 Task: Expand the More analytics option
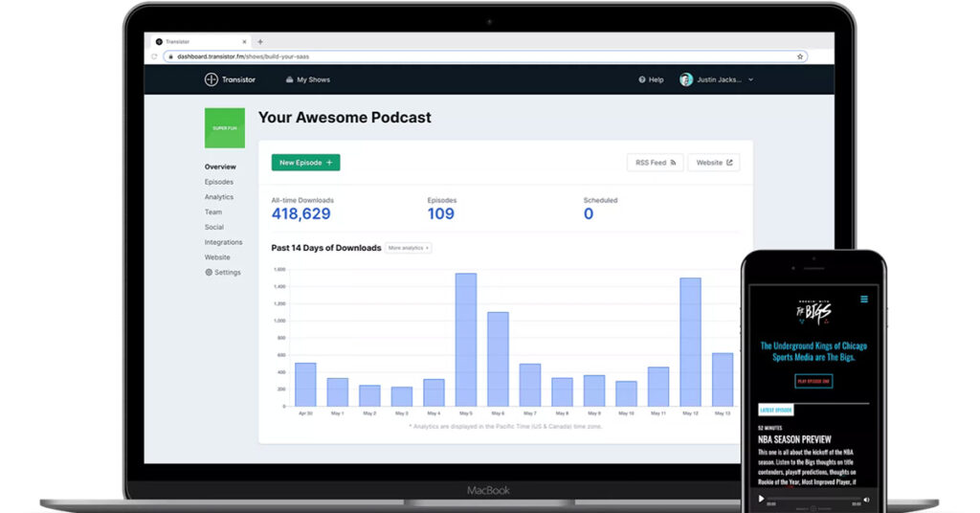tap(408, 248)
